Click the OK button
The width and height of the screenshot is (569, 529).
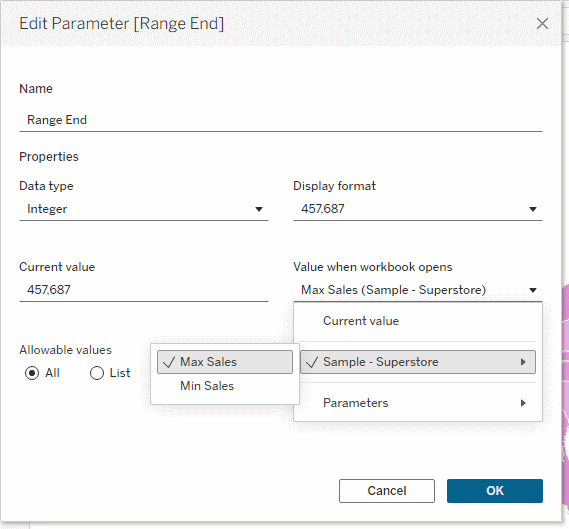495,491
